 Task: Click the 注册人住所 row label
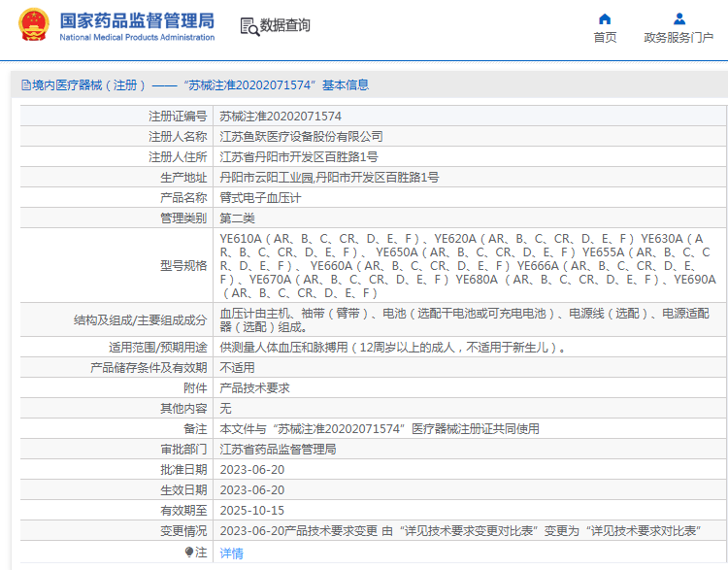[x=178, y=157]
